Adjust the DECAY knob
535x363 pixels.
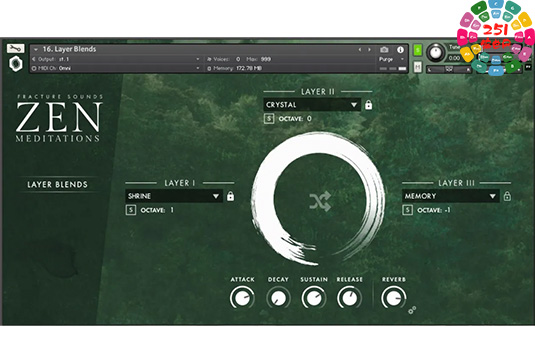click(278, 298)
